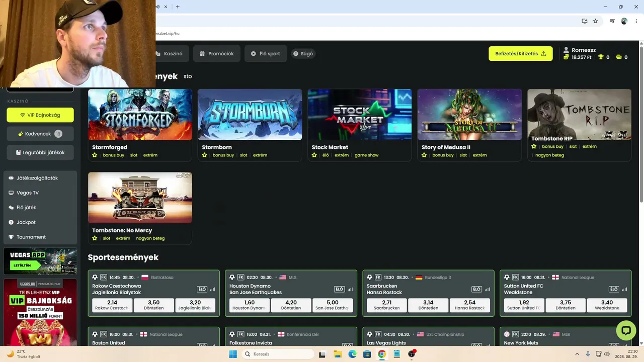Open the Súgó help button
Image resolution: width=644 pixels, height=362 pixels.
click(x=303, y=54)
